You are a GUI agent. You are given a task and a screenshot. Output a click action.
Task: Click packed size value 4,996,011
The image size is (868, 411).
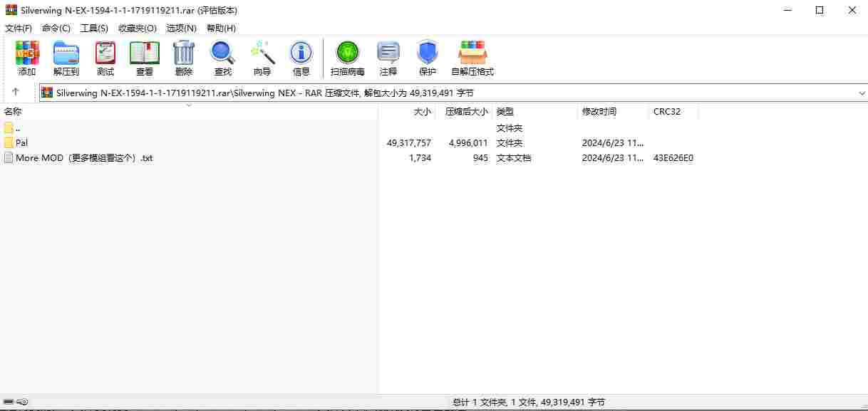(x=468, y=142)
